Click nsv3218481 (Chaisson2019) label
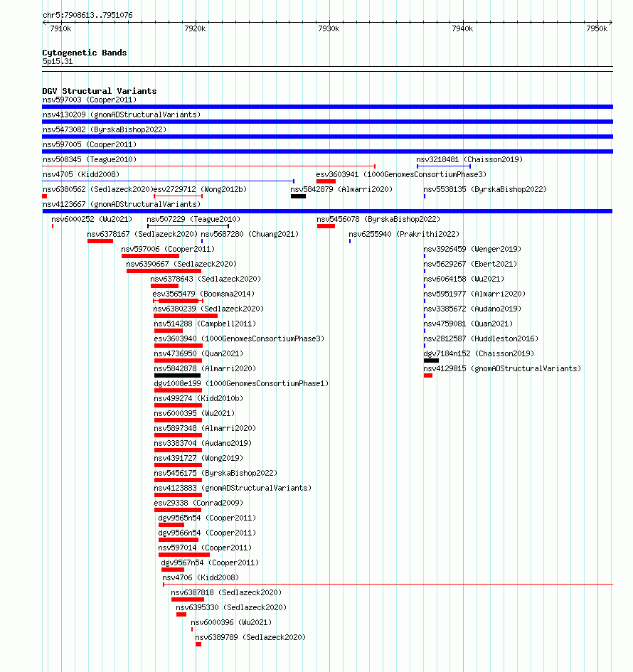633x672 pixels. click(x=469, y=159)
